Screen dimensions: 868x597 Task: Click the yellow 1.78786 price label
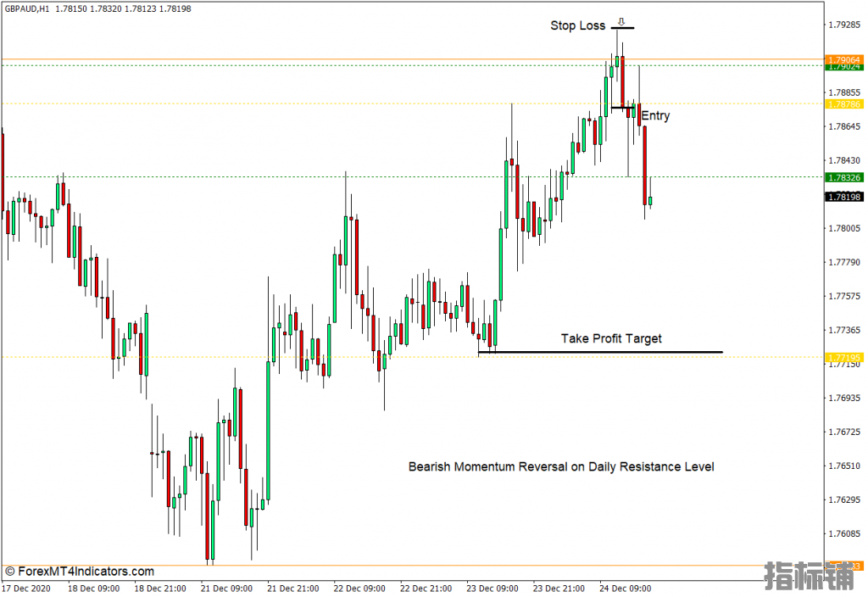pyautogui.click(x=843, y=104)
